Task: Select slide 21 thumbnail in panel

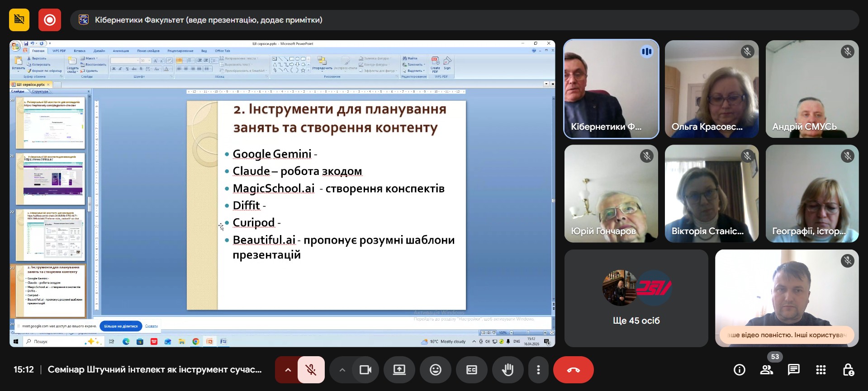Action: [50, 179]
